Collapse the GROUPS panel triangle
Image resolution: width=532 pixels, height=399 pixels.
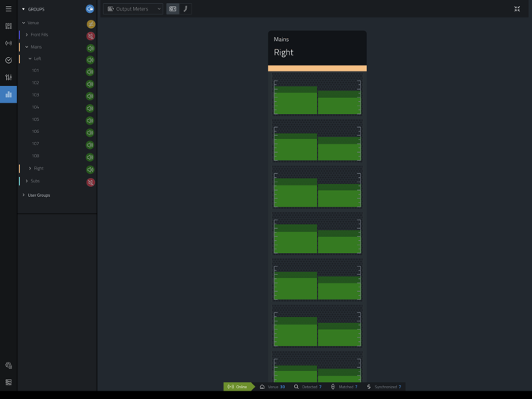pos(24,9)
